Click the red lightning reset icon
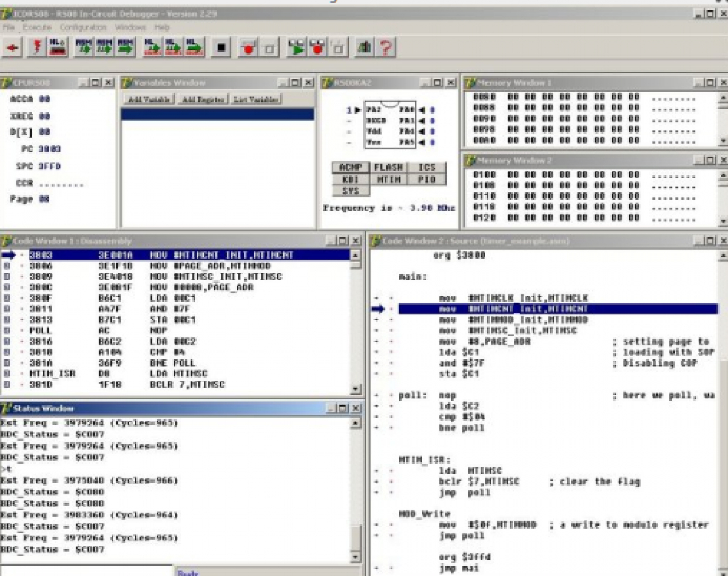This screenshot has width=728, height=576. click(36, 47)
